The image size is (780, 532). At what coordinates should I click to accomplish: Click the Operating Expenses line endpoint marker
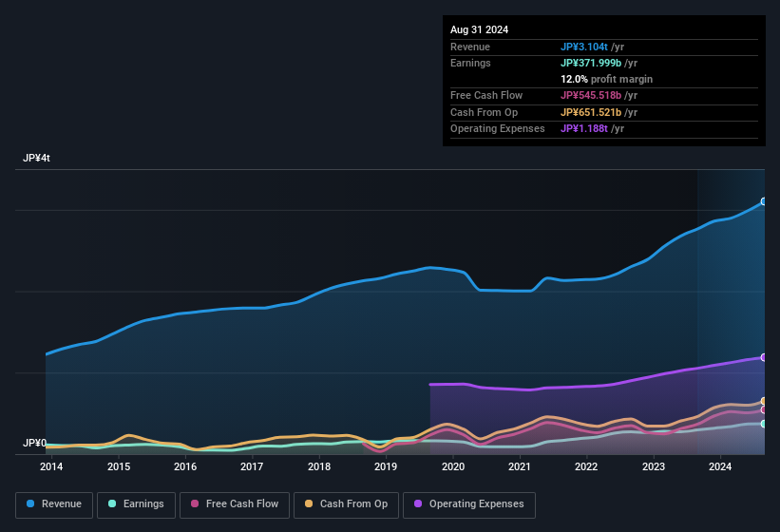763,357
